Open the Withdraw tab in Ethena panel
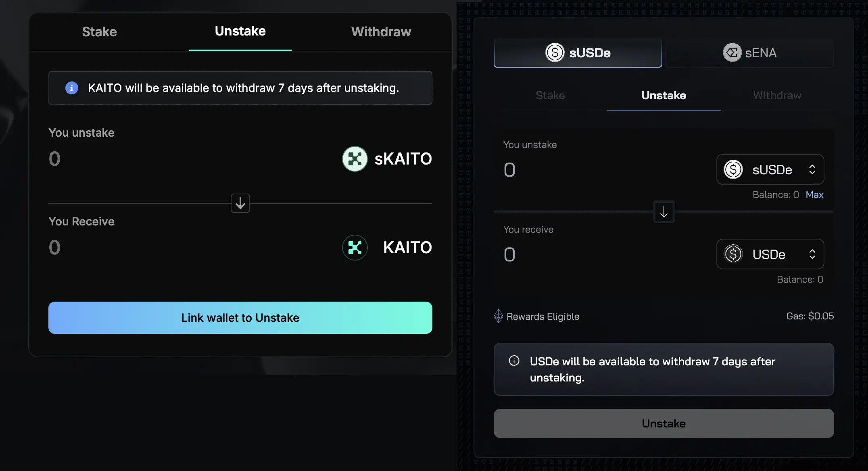Image resolution: width=868 pixels, height=471 pixels. [x=777, y=96]
